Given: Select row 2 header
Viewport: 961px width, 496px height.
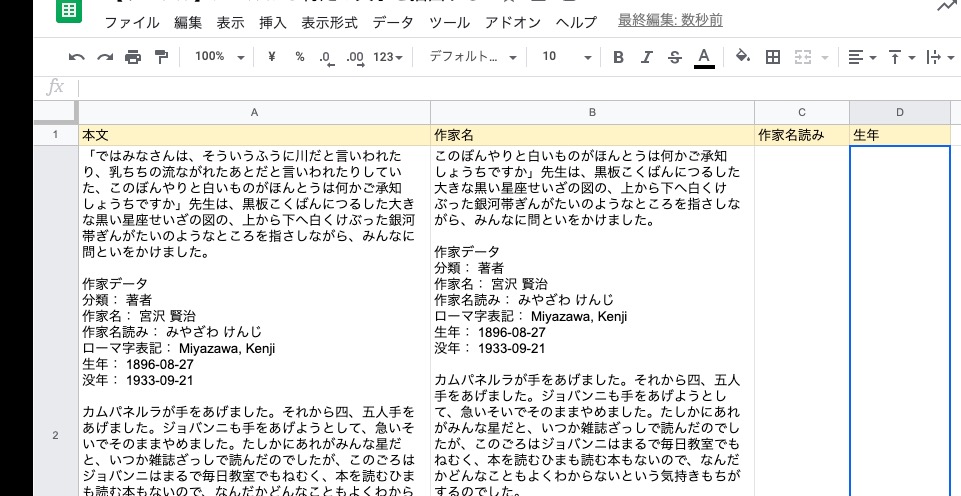Looking at the screenshot, I should click(55, 435).
